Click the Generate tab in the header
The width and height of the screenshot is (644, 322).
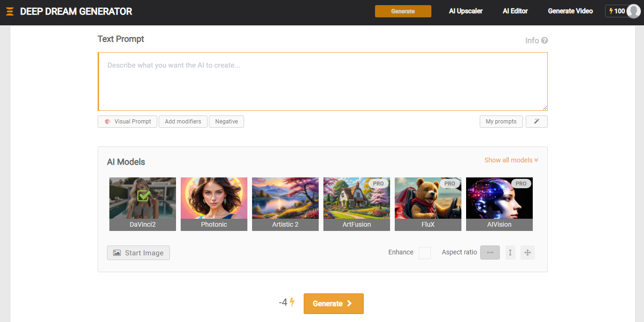point(403,11)
